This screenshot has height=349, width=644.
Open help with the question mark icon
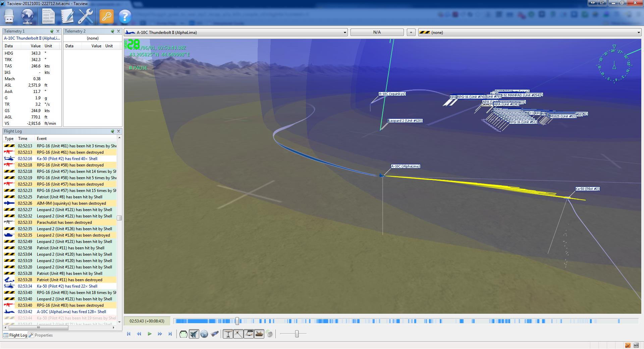pyautogui.click(x=125, y=16)
